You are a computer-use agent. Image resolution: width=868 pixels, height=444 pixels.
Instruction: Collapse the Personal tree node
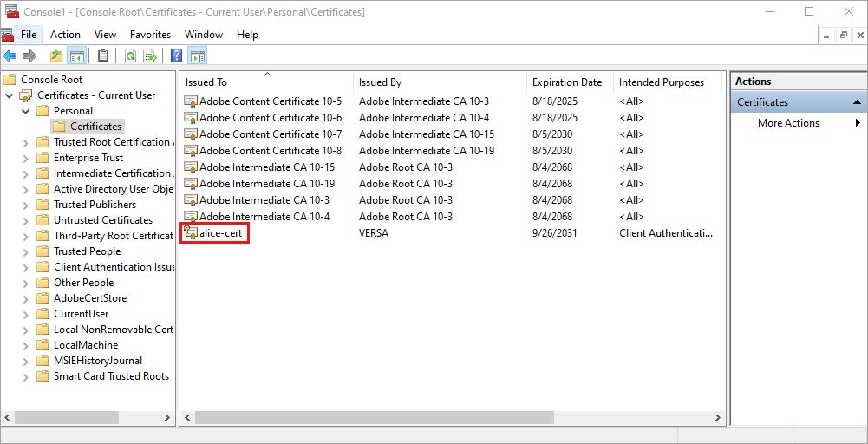coord(25,111)
